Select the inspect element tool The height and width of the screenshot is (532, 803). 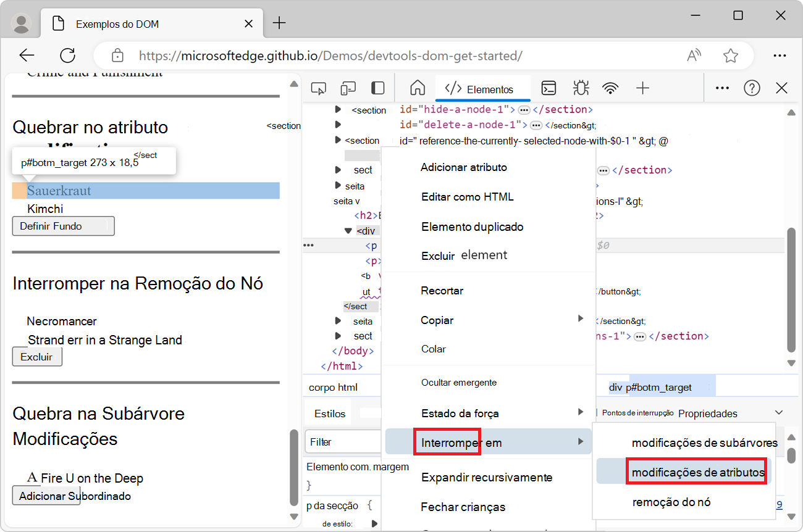[x=319, y=88]
